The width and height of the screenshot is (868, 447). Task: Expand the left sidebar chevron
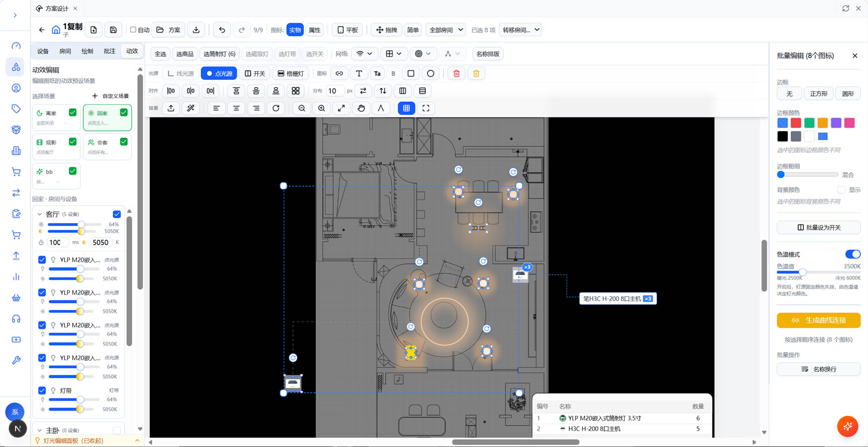[x=15, y=15]
